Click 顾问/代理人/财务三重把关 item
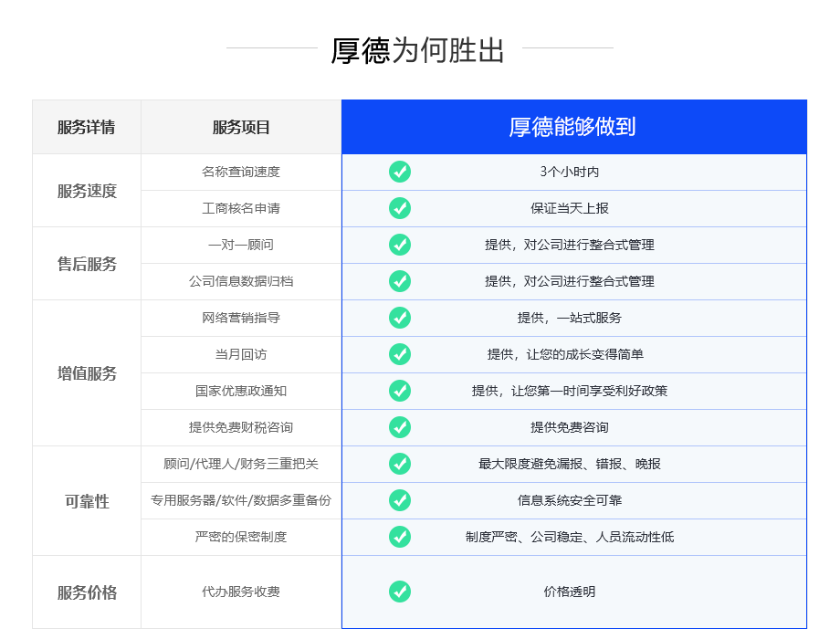The width and height of the screenshot is (840, 639). coord(241,464)
